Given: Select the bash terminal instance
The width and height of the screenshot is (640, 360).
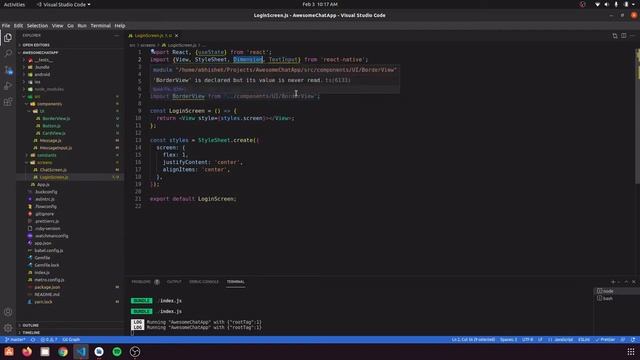Looking at the screenshot, I should click(616, 298).
